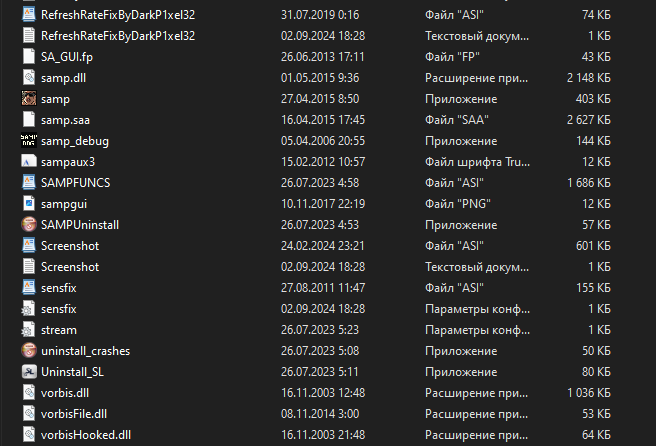Select the RefreshRateFixByDarkP1xel32 text document
Image resolution: width=656 pixels, height=446 pixels.
coord(118,36)
